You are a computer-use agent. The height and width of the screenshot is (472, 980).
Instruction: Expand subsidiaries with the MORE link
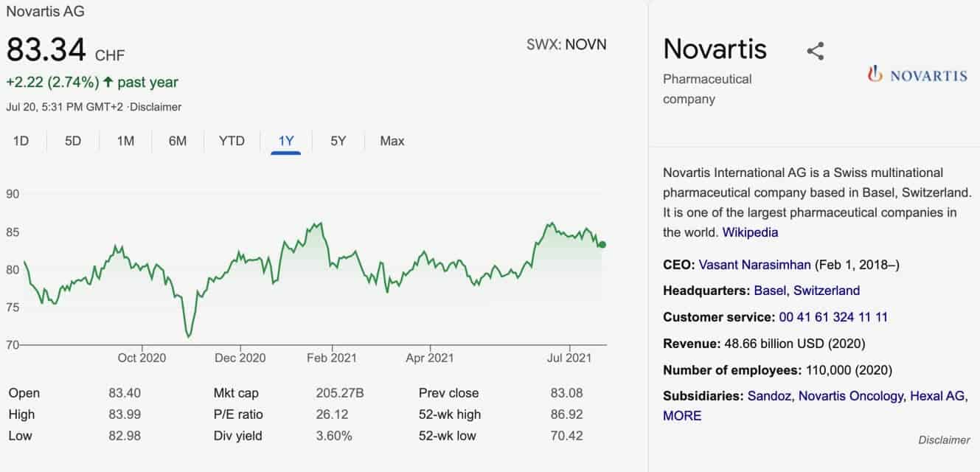[x=682, y=416]
